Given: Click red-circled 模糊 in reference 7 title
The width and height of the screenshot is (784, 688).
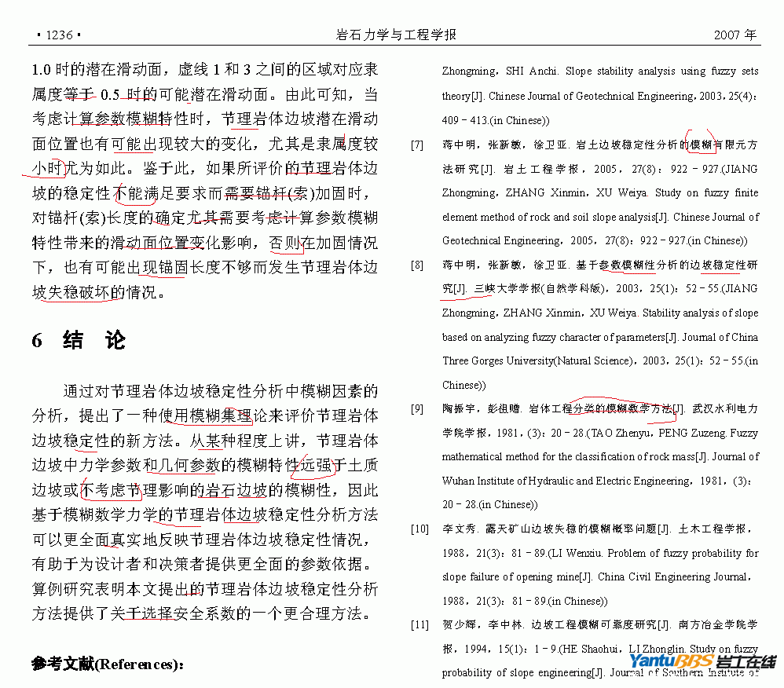Looking at the screenshot, I should point(701,145).
